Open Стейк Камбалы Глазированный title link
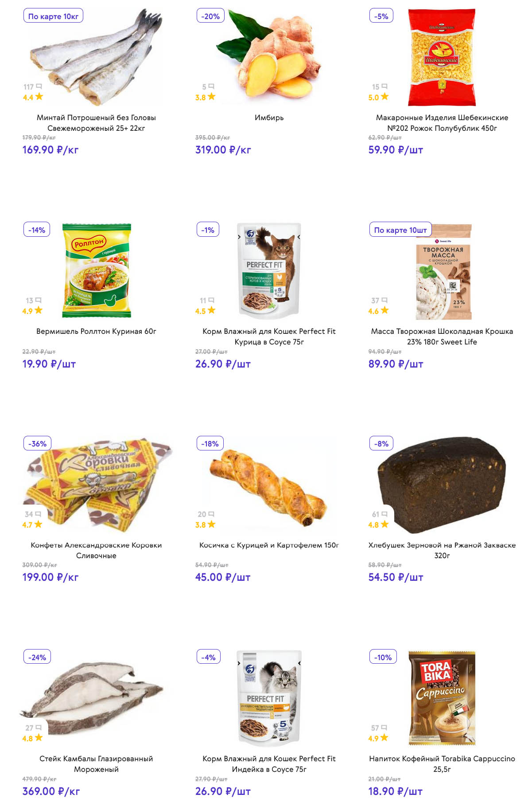 [96, 763]
